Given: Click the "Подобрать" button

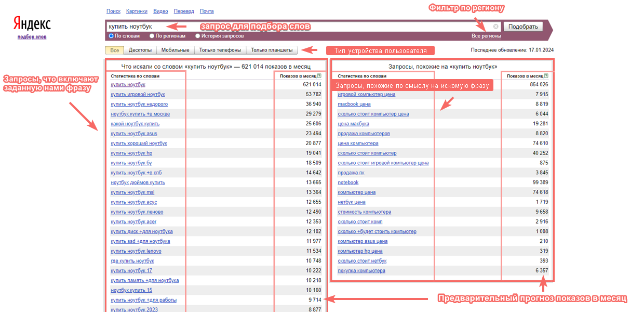Looking at the screenshot, I should click(x=523, y=27).
